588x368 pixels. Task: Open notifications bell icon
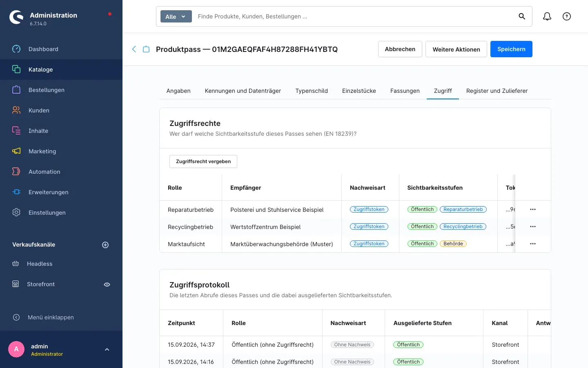(547, 16)
